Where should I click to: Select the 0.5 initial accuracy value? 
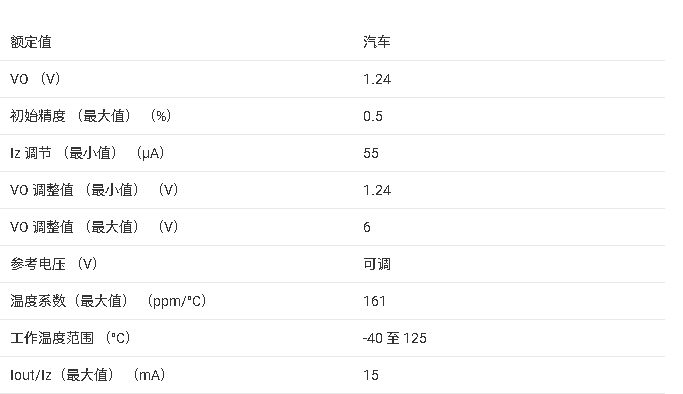tap(372, 116)
